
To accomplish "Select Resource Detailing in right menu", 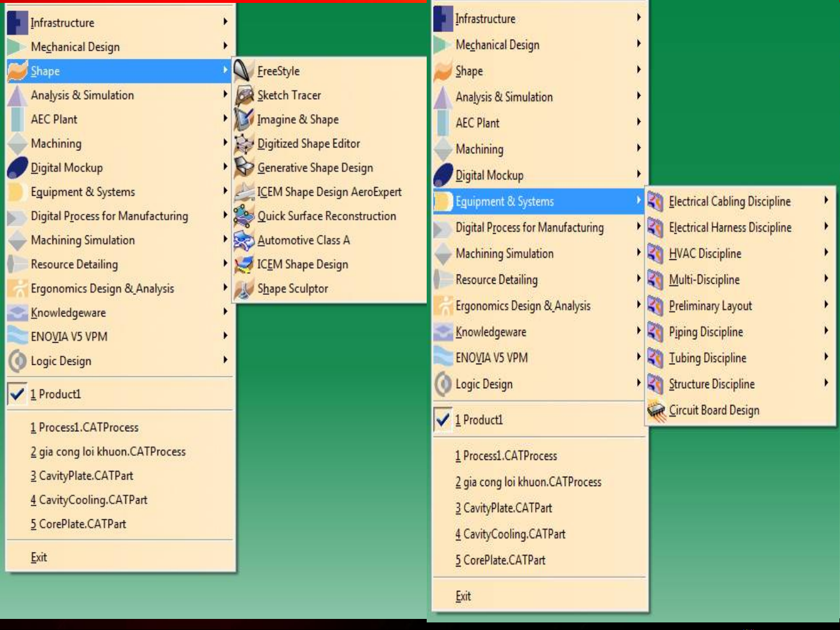I will tap(539, 280).
